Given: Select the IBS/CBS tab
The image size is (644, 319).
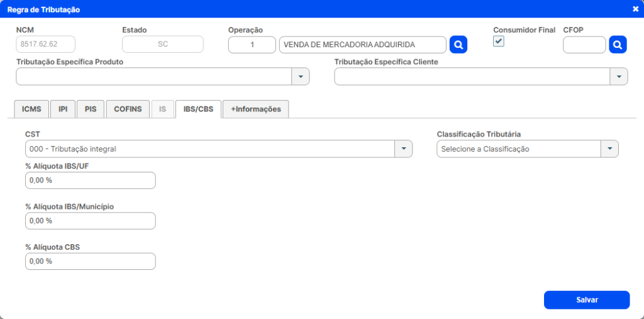Looking at the screenshot, I should point(197,109).
